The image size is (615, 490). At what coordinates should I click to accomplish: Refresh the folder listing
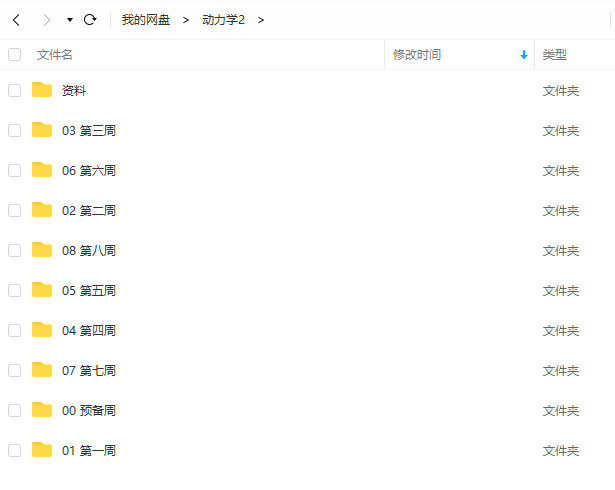[x=90, y=20]
